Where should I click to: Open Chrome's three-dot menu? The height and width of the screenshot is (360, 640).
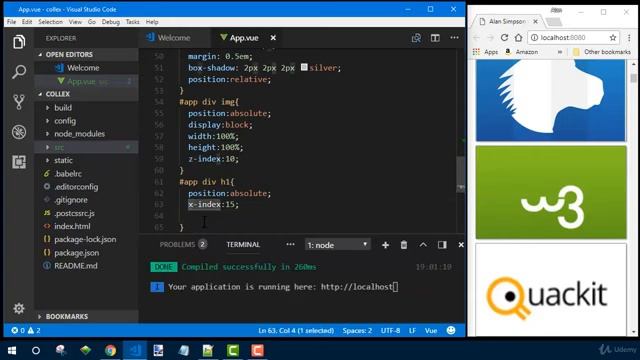[x=629, y=38]
